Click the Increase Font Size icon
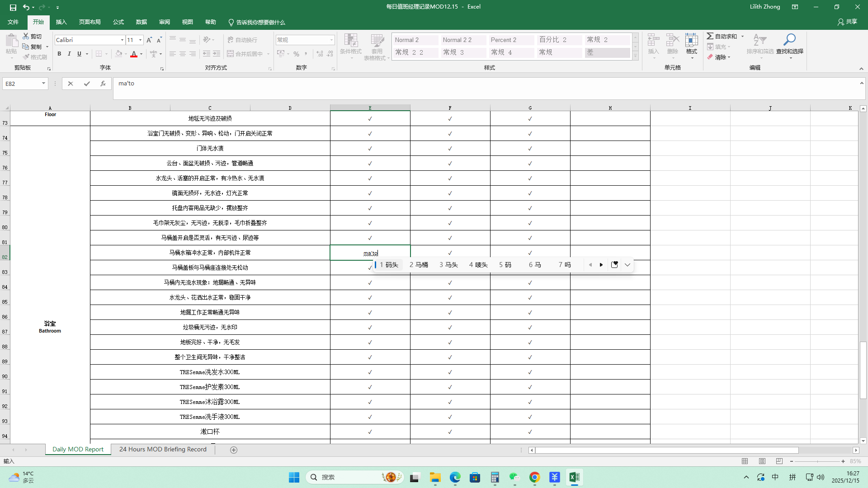This screenshot has width=868, height=488. (149, 40)
